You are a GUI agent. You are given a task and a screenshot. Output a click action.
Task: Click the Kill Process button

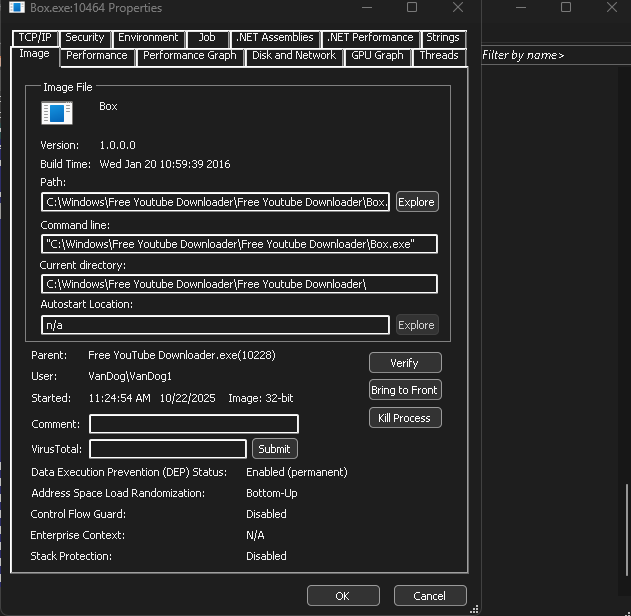pos(405,418)
